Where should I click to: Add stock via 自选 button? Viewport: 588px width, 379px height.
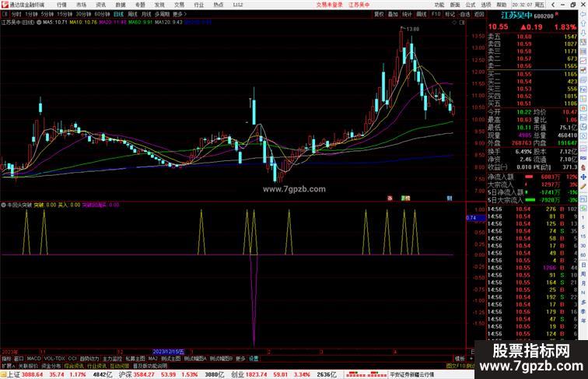coord(464,14)
